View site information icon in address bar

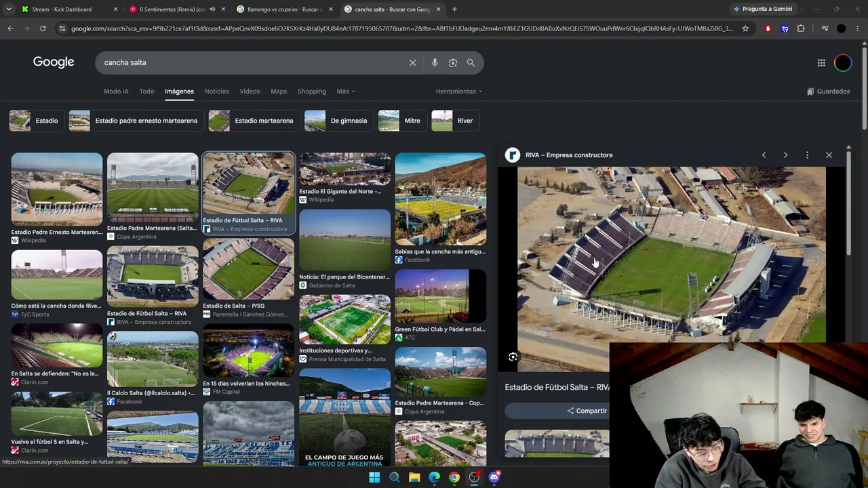[62, 28]
